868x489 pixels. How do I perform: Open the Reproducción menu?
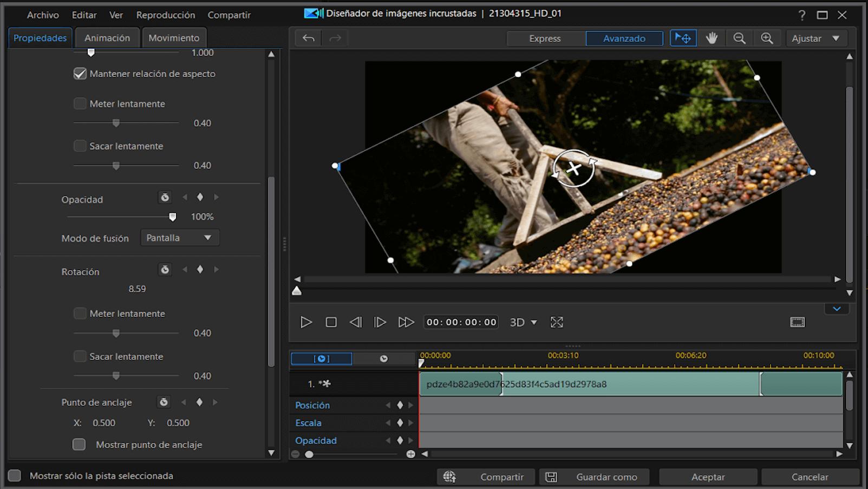(x=166, y=15)
